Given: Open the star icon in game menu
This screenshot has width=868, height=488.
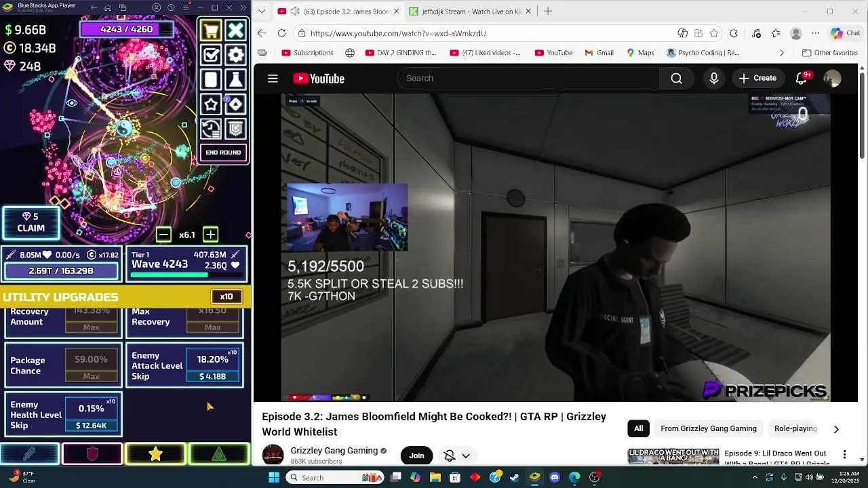Looking at the screenshot, I should click(211, 104).
